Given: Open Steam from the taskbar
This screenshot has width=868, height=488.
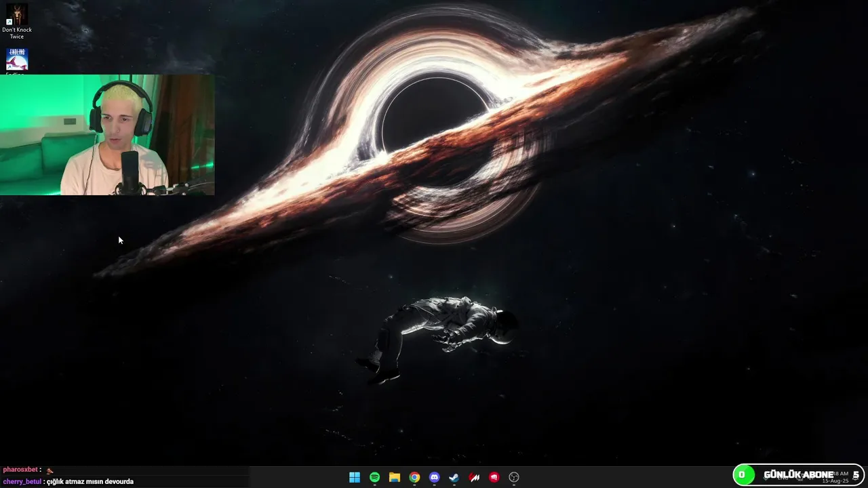Looking at the screenshot, I should pyautogui.click(x=454, y=477).
